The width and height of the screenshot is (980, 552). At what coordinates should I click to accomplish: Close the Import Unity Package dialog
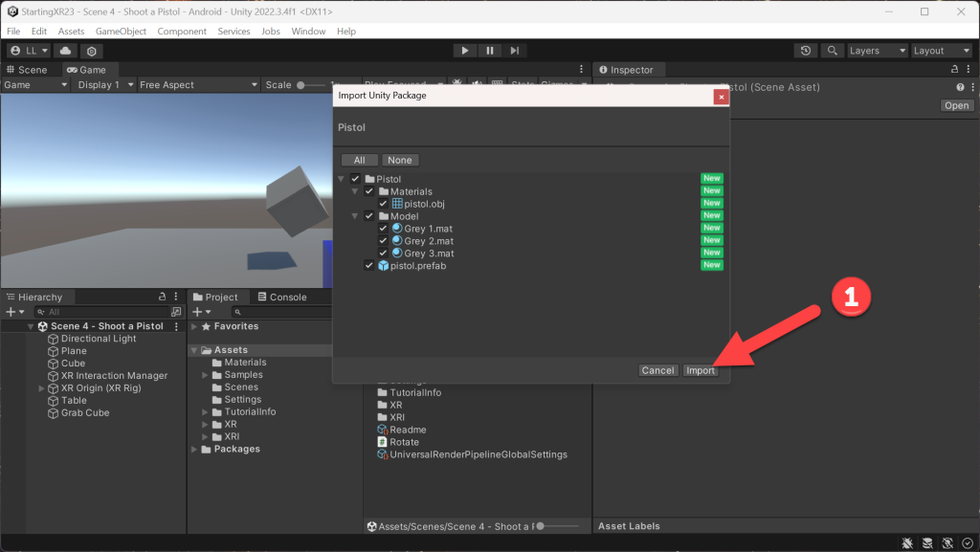[722, 97]
